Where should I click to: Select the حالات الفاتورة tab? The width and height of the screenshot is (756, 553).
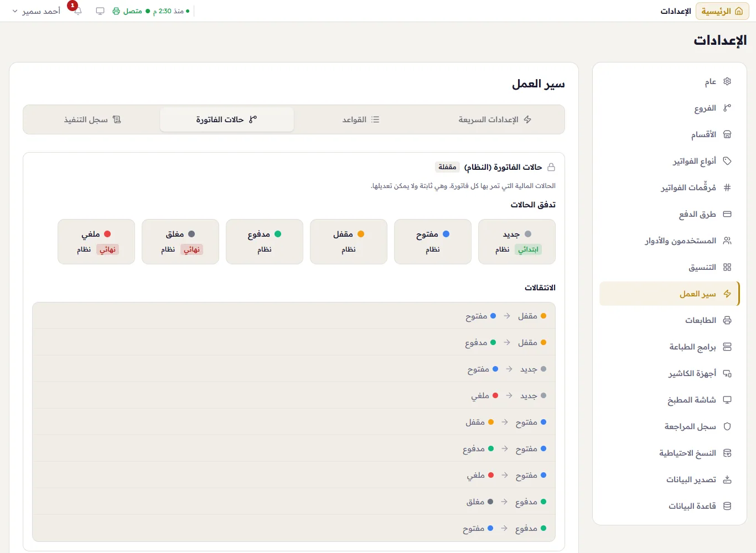[x=226, y=119]
